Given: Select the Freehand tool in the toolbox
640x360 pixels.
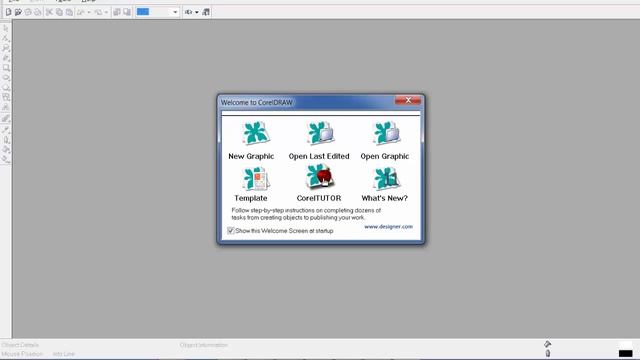Looking at the screenshot, I should pyautogui.click(x=6, y=58).
